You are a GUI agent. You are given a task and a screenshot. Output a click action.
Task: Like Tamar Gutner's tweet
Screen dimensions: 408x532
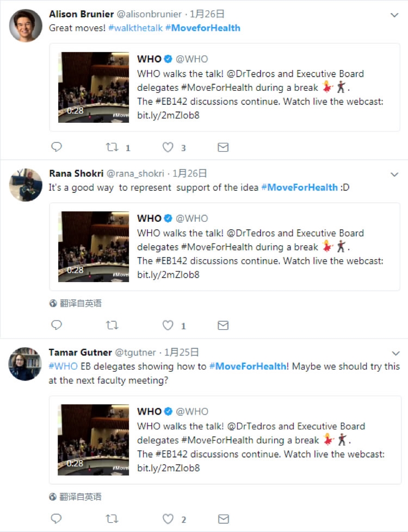[168, 519]
